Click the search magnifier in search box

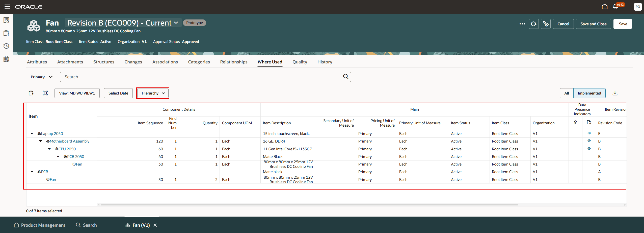(x=345, y=77)
